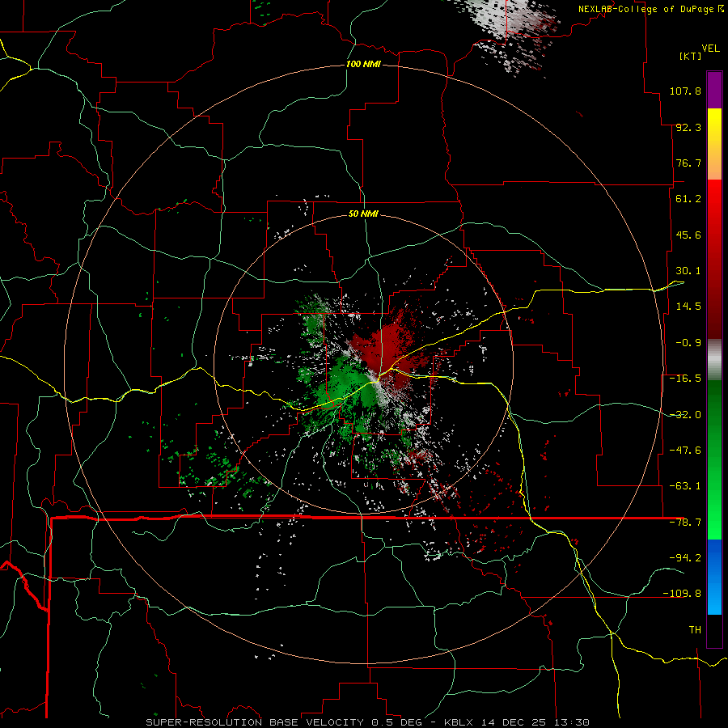
Task: Click the VEL legend title
Action: pos(710,49)
